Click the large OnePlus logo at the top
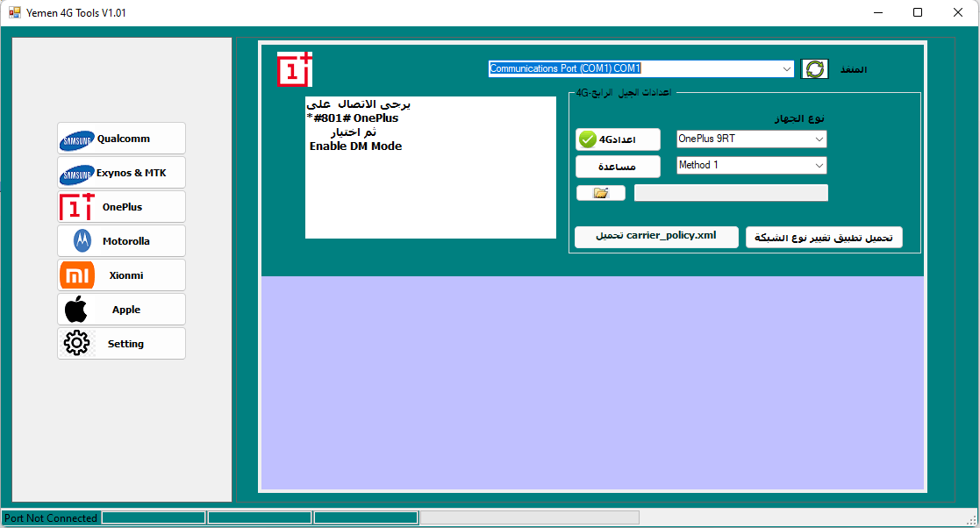The height and width of the screenshot is (528, 980). 294,69
